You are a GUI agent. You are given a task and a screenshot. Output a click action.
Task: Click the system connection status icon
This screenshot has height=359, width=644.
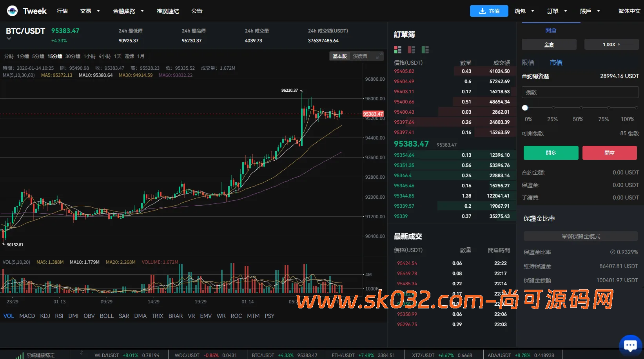pyautogui.click(x=19, y=355)
